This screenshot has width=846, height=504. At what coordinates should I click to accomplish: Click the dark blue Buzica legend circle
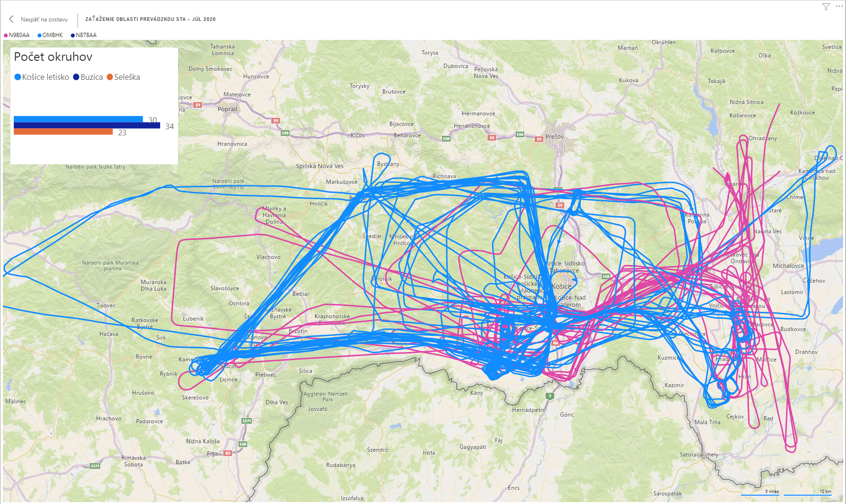(x=76, y=77)
